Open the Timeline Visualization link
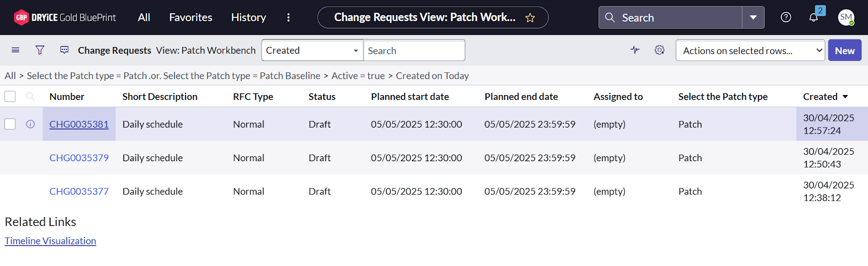This screenshot has height=266, width=868. (x=50, y=241)
